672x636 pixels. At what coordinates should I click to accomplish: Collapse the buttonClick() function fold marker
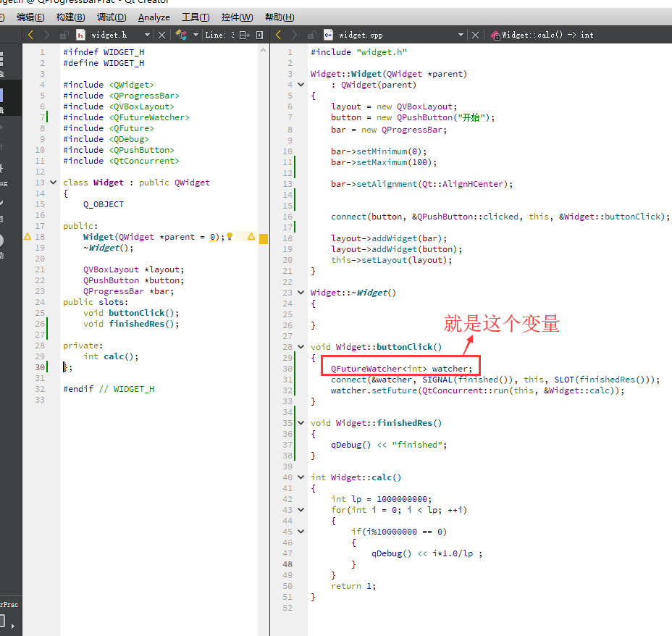click(301, 347)
